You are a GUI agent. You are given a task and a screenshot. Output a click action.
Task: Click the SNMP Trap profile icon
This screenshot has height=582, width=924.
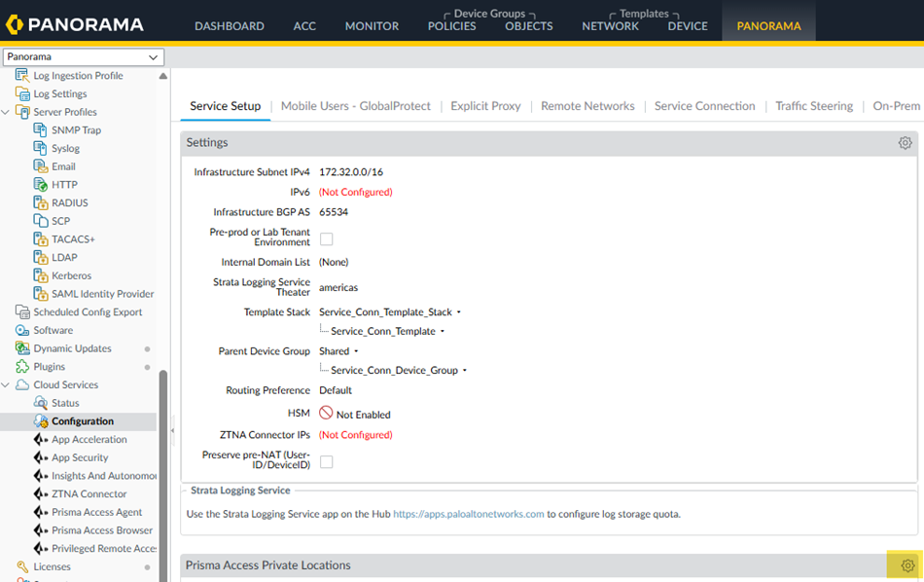(x=41, y=130)
